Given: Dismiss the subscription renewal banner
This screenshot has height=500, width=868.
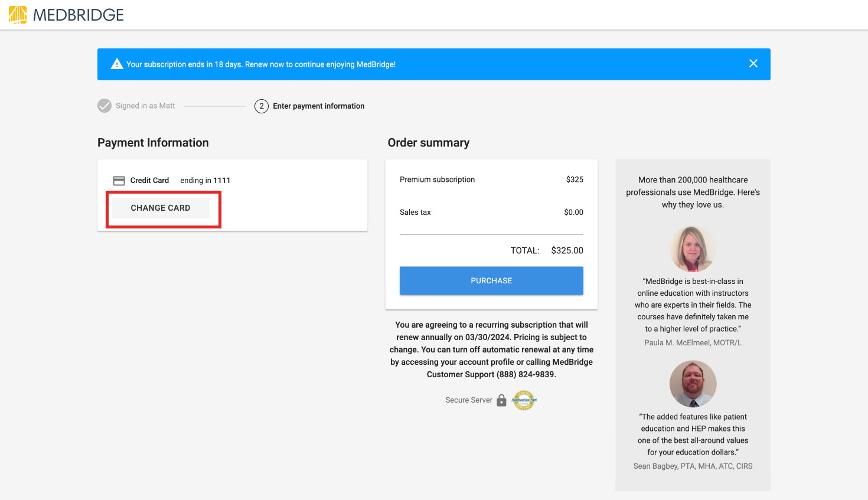Looking at the screenshot, I should tap(753, 64).
